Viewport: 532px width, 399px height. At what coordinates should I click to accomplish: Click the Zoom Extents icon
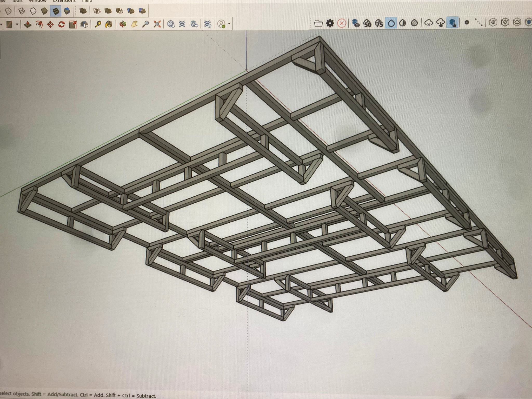(157, 24)
